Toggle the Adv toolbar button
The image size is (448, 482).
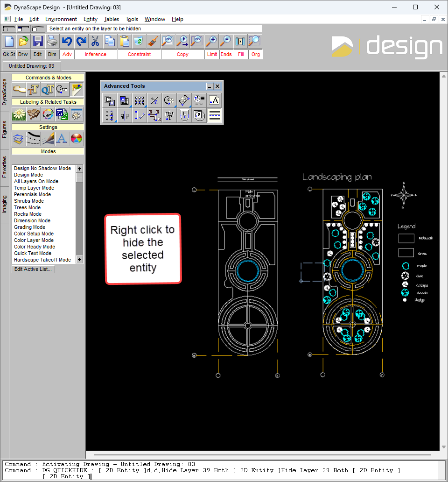coord(67,54)
